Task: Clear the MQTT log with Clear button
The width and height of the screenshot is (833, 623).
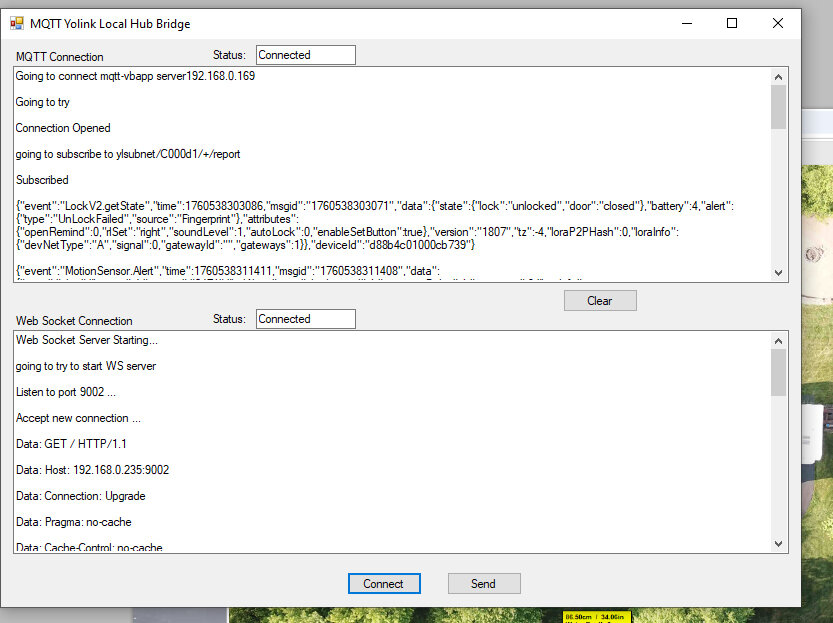Action: [x=599, y=300]
